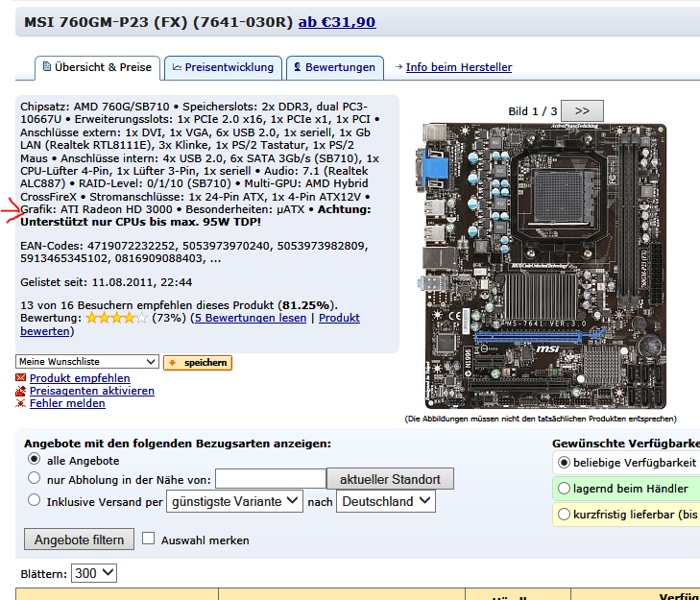Click the 'Produkt bewerten' link
Image resolution: width=700 pixels, height=600 pixels.
[x=339, y=318]
